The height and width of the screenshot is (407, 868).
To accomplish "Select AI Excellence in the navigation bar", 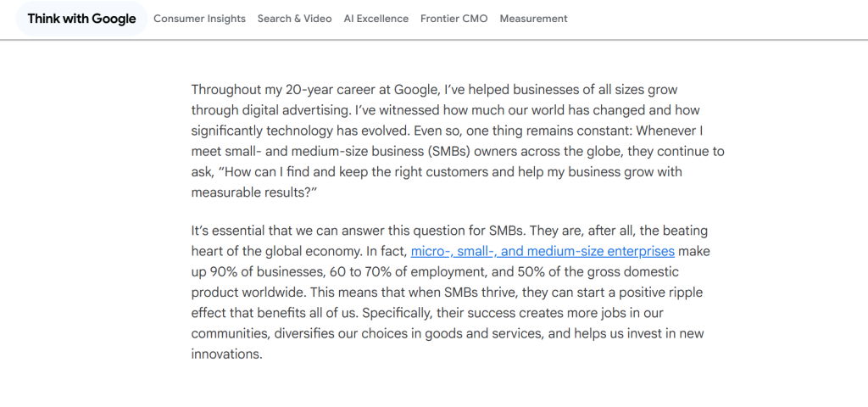I will (376, 19).
